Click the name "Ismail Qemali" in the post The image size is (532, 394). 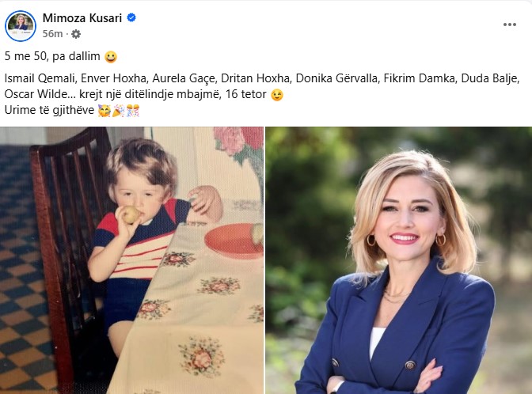(40, 78)
